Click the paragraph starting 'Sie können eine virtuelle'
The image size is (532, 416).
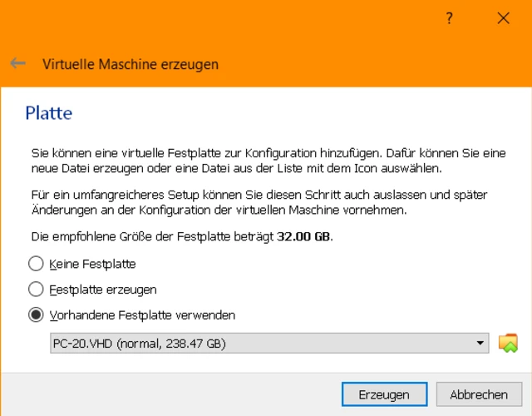[268, 161]
